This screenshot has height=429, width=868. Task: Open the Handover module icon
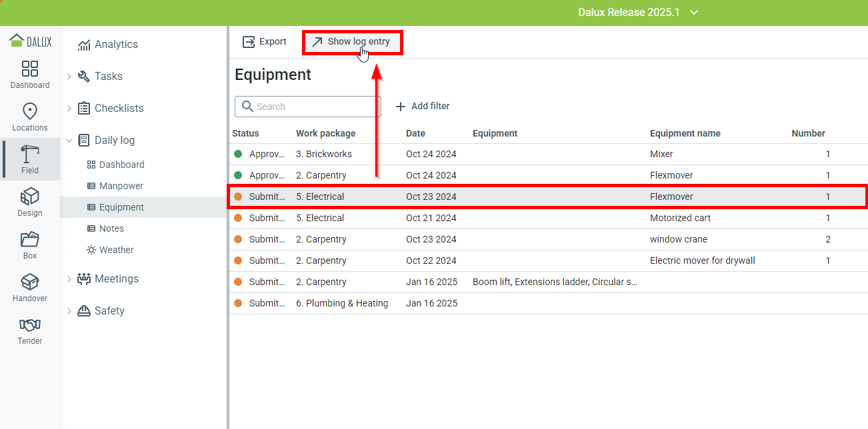coord(30,282)
